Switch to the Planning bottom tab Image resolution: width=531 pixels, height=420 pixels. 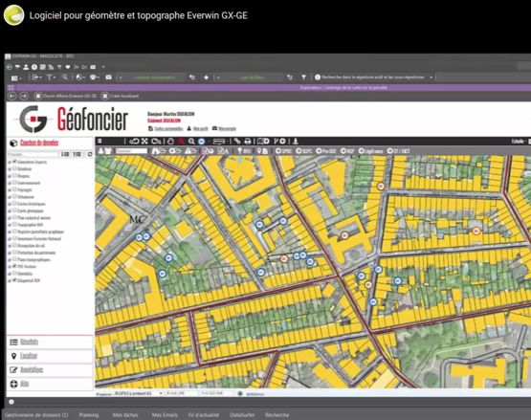(89, 415)
